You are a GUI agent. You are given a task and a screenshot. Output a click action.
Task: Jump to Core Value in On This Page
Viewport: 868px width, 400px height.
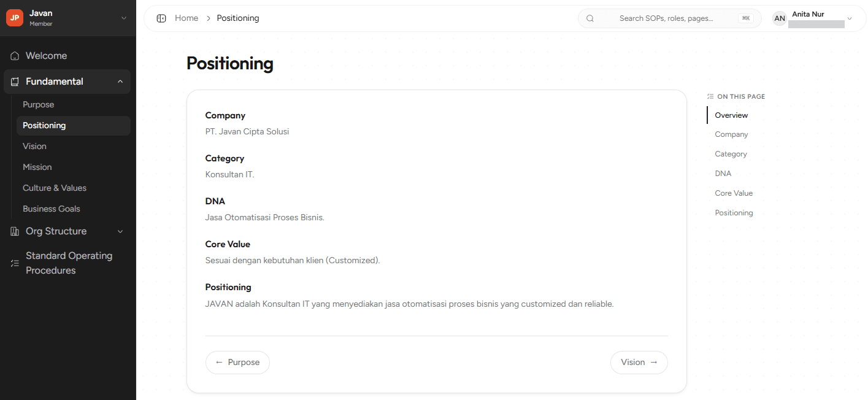click(x=734, y=193)
